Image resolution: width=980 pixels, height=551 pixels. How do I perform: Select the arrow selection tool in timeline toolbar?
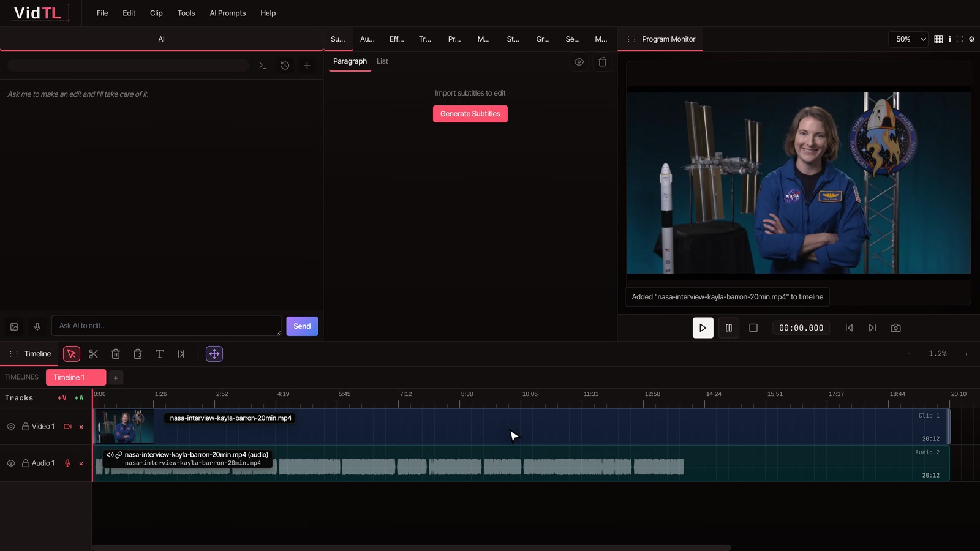click(x=72, y=354)
